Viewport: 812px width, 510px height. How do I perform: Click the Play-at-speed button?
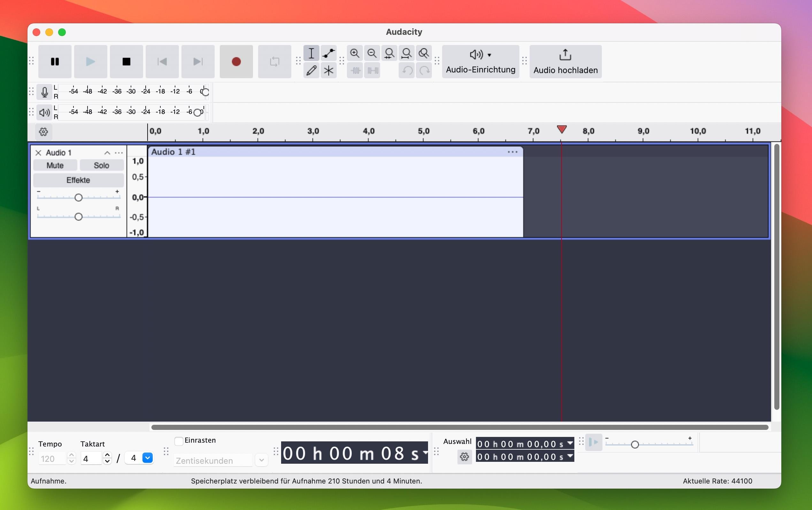pyautogui.click(x=594, y=442)
